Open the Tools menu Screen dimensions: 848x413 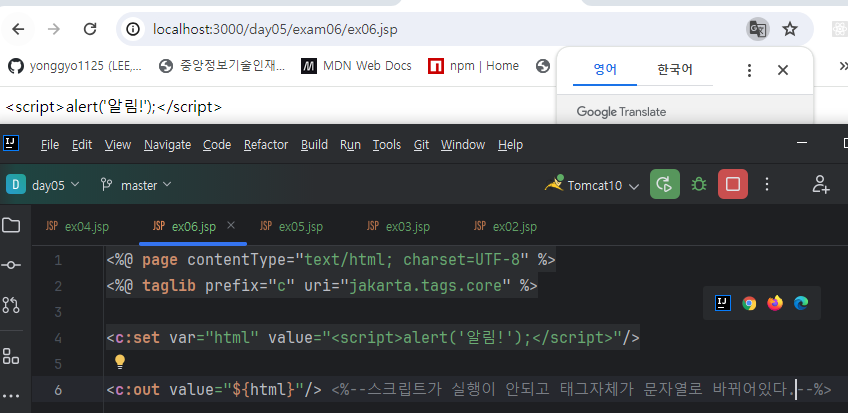(x=387, y=145)
